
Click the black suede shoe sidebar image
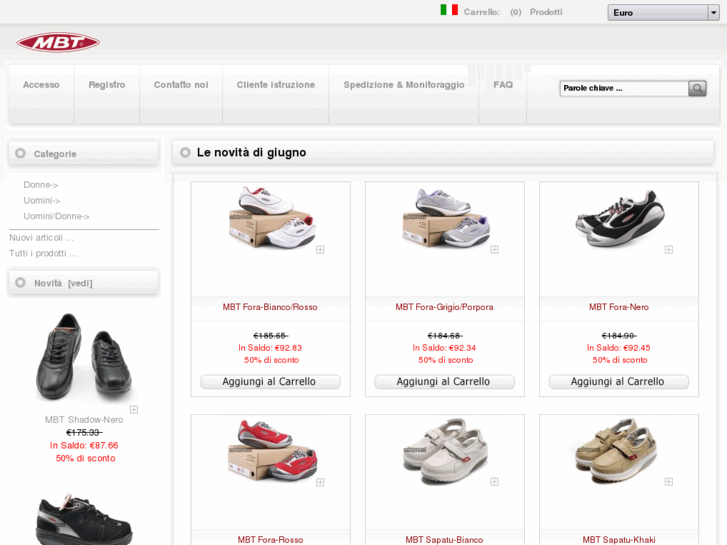pyautogui.click(x=84, y=519)
